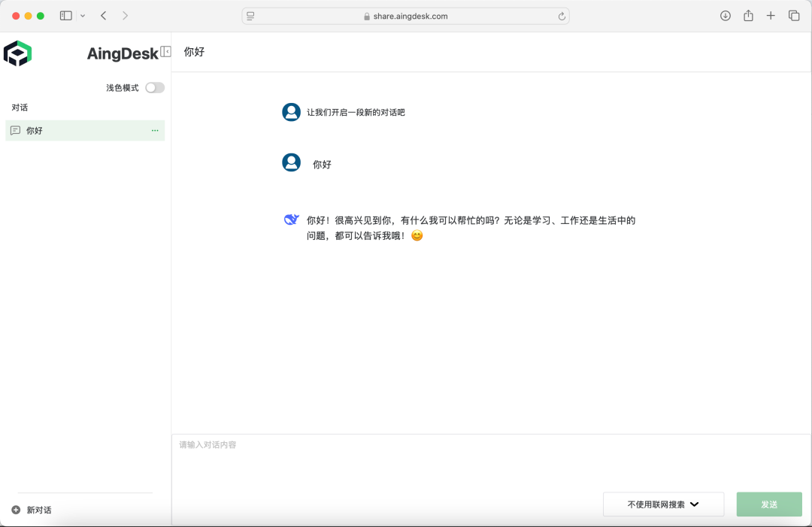812x527 pixels.
Task: Expand Safari sidebar options chevron
Action: (83, 16)
